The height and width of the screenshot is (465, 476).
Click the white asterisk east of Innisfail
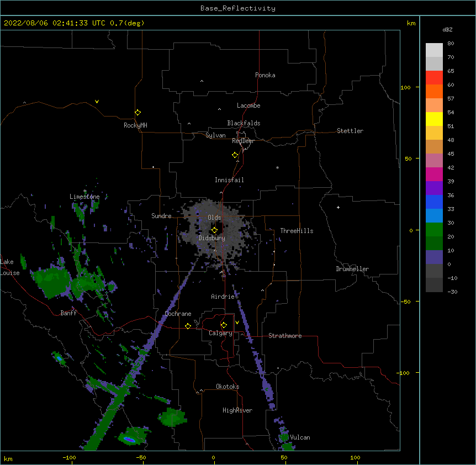(x=277, y=167)
